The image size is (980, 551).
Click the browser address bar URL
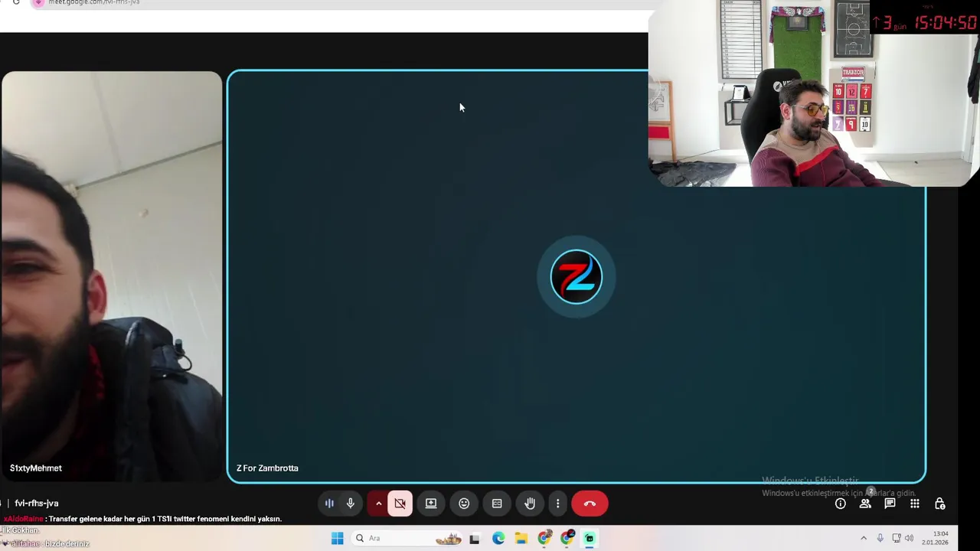pos(94,2)
